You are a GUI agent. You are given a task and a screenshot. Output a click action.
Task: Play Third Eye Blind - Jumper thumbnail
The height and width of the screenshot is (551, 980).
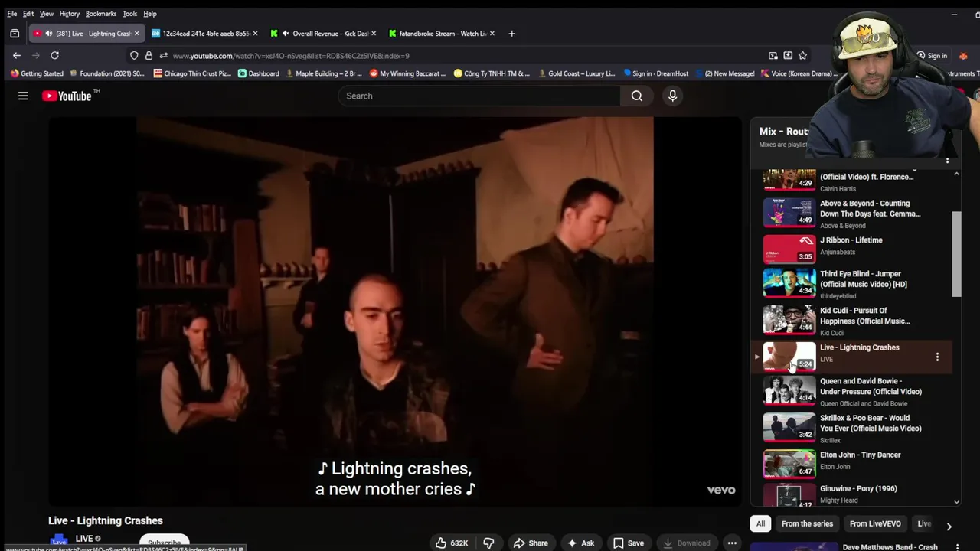click(789, 283)
